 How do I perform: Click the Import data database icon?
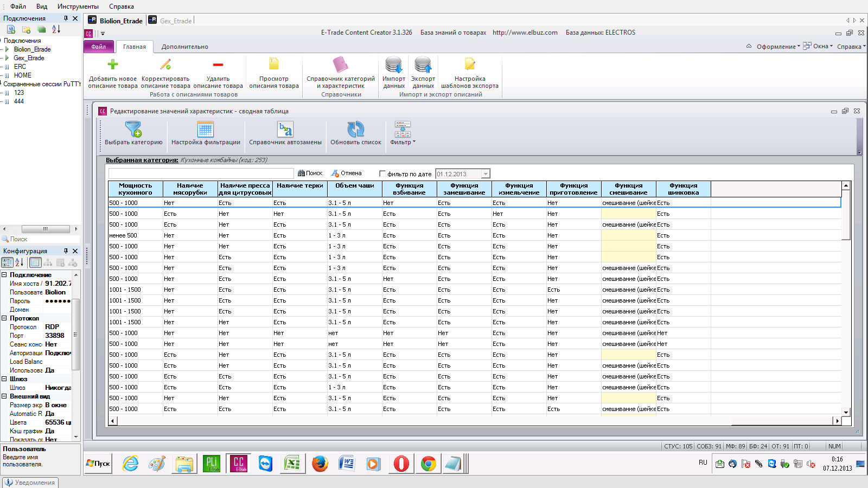point(394,65)
